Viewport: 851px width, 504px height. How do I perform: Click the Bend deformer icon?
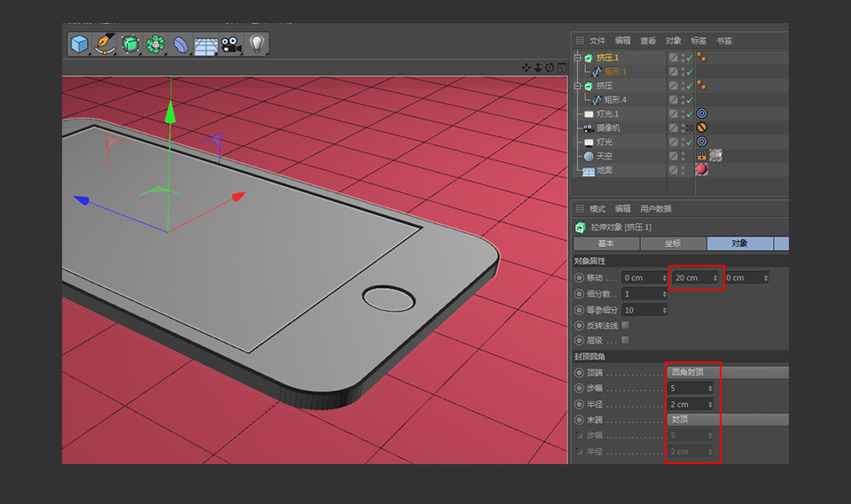coord(181,43)
